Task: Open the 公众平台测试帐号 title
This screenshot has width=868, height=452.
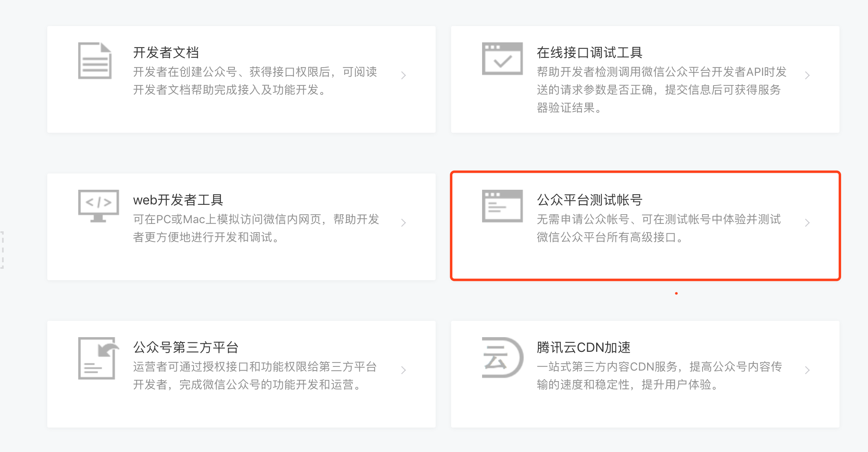Action: click(x=589, y=200)
